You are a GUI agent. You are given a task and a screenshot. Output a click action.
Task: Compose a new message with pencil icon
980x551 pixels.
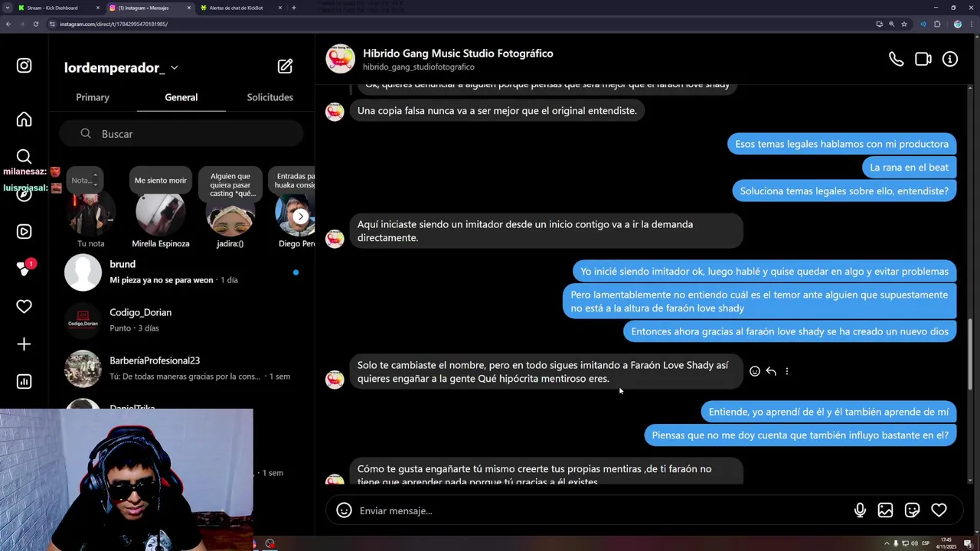pyautogui.click(x=285, y=67)
